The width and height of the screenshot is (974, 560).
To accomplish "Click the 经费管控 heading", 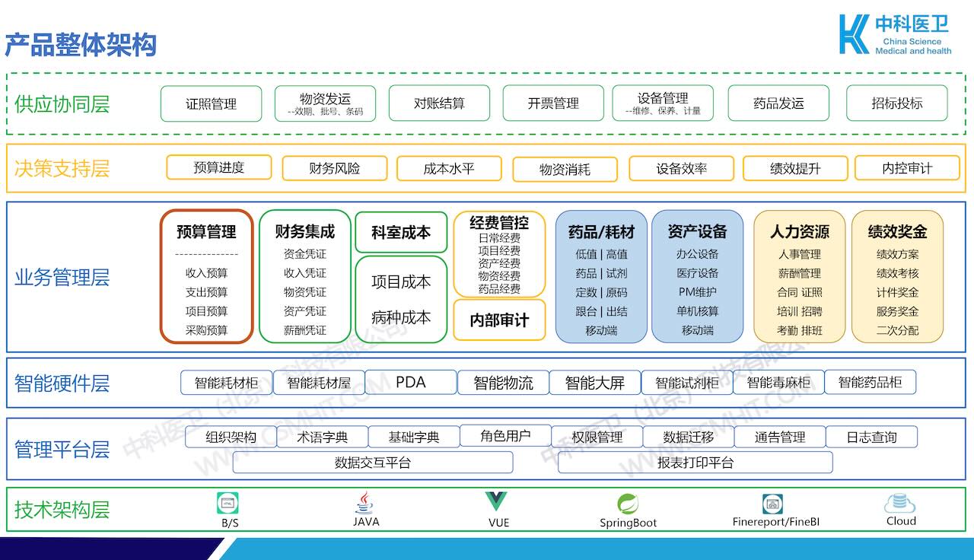I will tap(499, 223).
